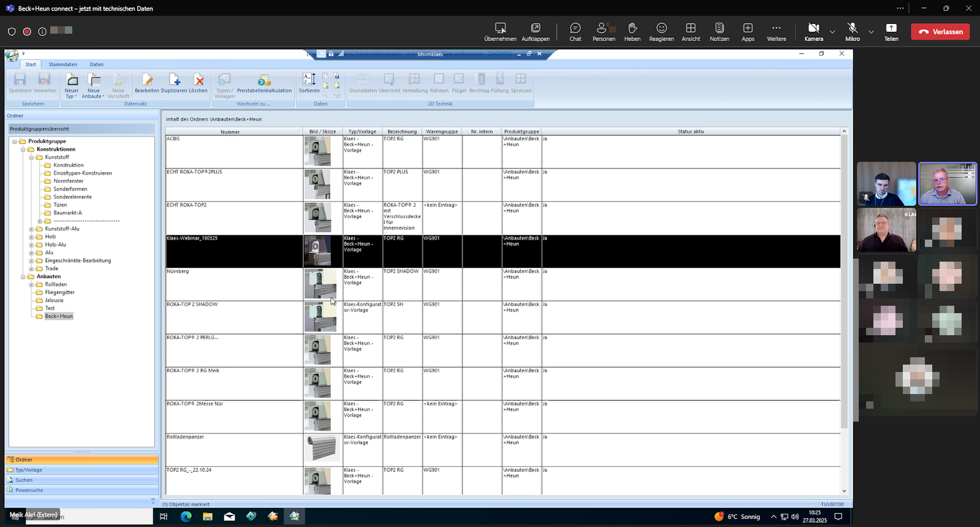
Task: Open the Mail app from the taskbar
Action: point(229,517)
